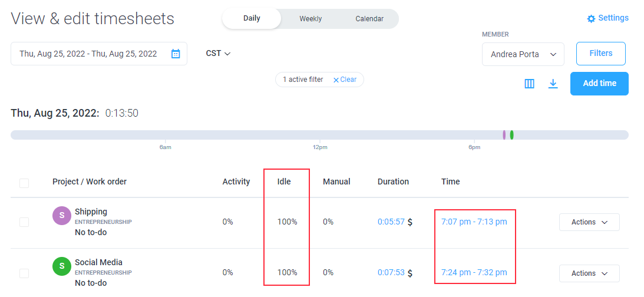Open the Actions dropdown for Shipping
This screenshot has height=297, width=644.
[x=589, y=222]
